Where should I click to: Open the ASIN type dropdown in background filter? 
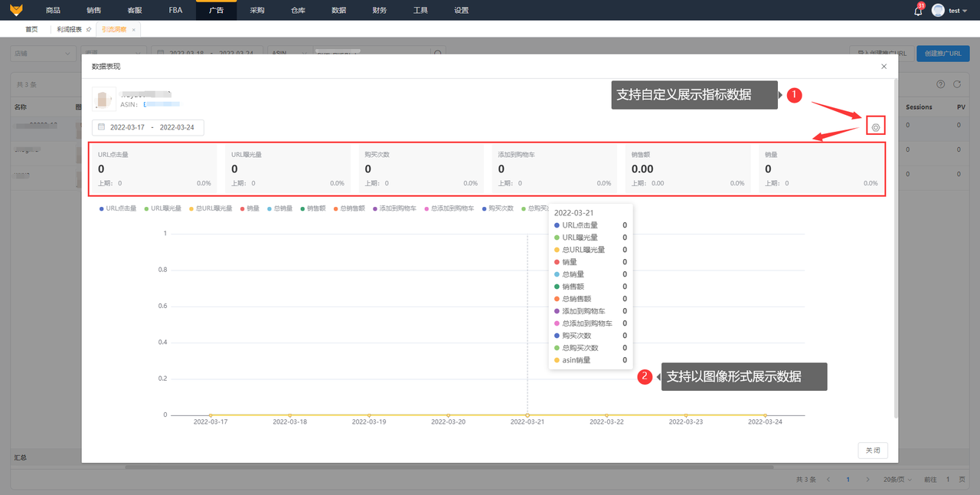coord(289,54)
